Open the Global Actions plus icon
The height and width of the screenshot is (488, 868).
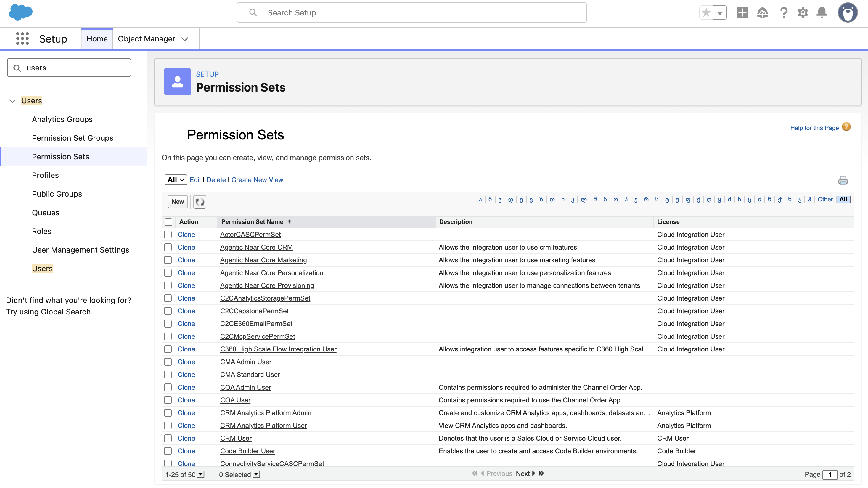742,13
